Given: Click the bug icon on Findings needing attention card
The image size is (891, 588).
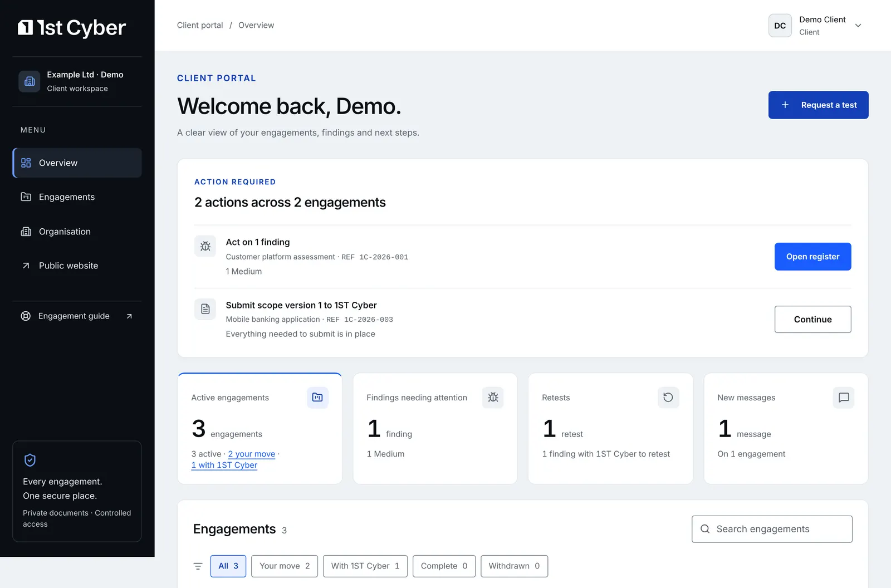Looking at the screenshot, I should point(493,398).
